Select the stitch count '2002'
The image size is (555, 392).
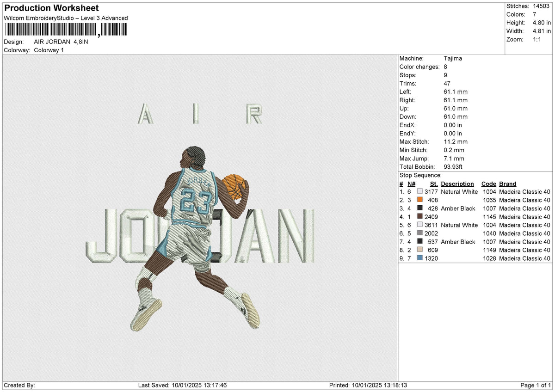(431, 233)
